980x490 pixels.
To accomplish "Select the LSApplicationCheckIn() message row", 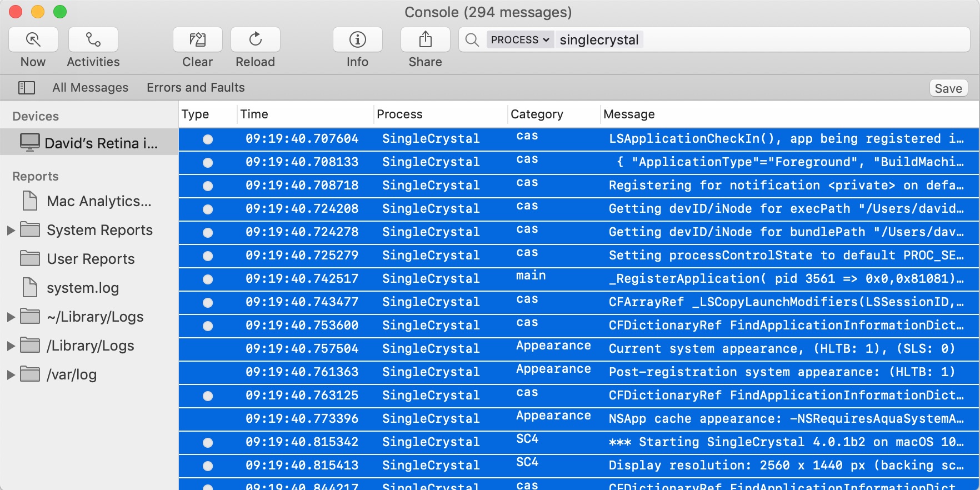I will coord(579,139).
